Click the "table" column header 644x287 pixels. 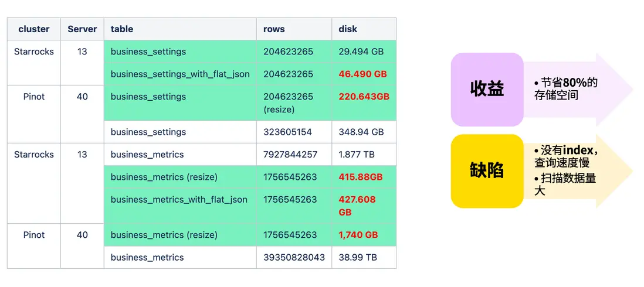coord(122,29)
